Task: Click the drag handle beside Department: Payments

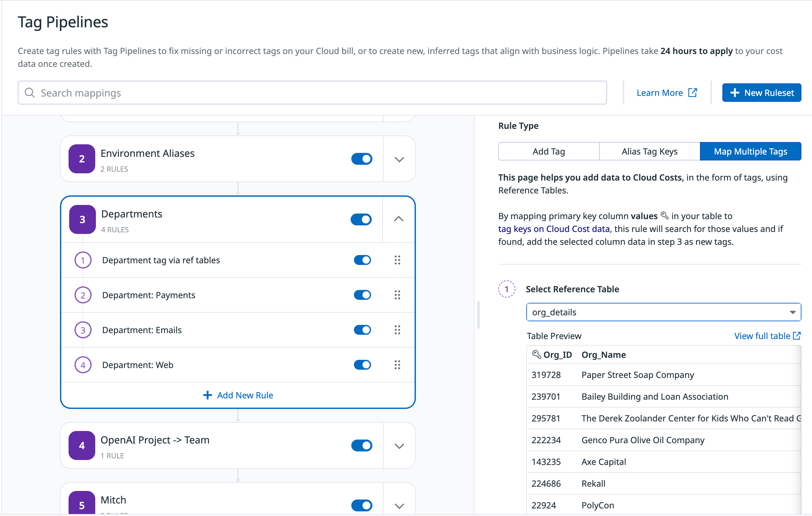Action: [x=397, y=295]
